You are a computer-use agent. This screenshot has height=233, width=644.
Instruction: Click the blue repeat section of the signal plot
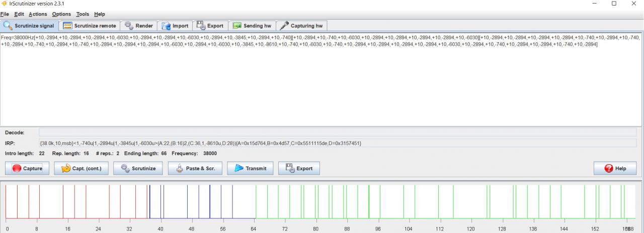pyautogui.click(x=202, y=202)
